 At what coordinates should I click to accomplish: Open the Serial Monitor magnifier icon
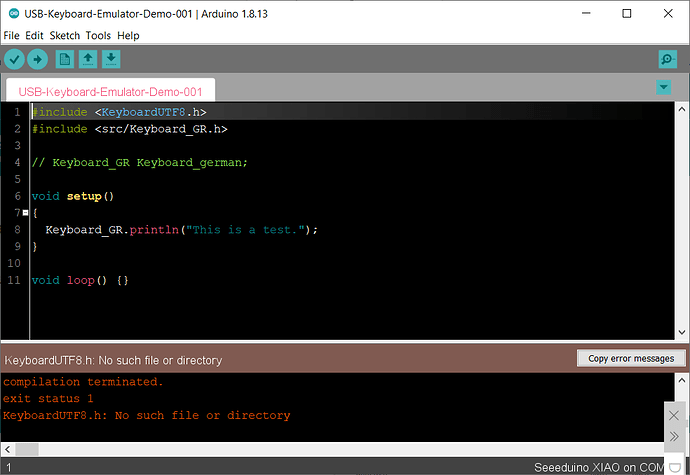pos(668,59)
